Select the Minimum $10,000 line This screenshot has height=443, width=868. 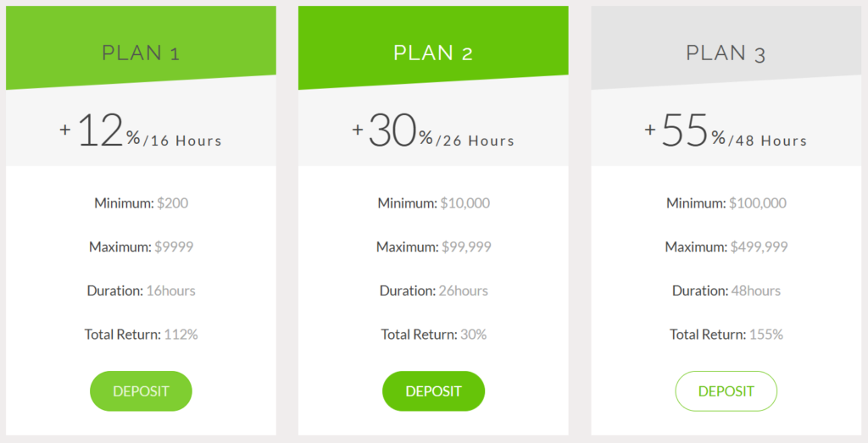(x=433, y=203)
